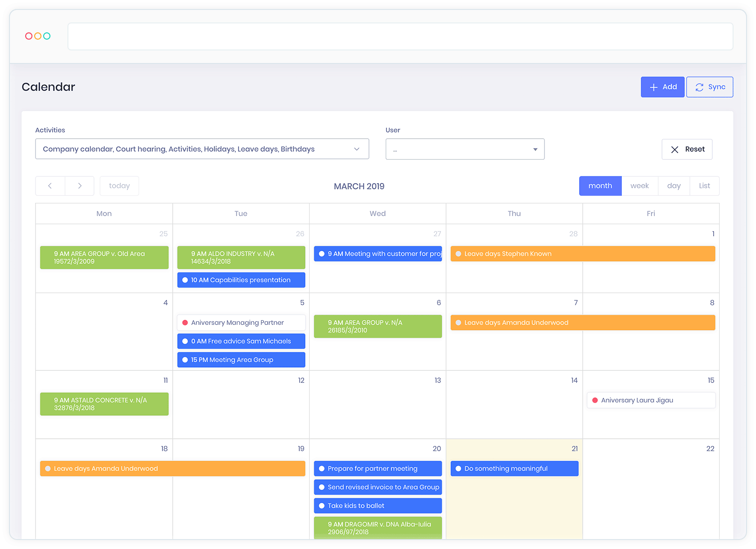The height and width of the screenshot is (549, 756).
Task: Click the browser address bar
Action: [x=400, y=36]
